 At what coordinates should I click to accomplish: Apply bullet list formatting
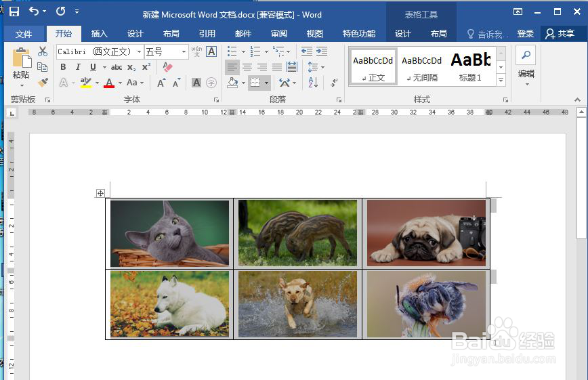(x=232, y=51)
